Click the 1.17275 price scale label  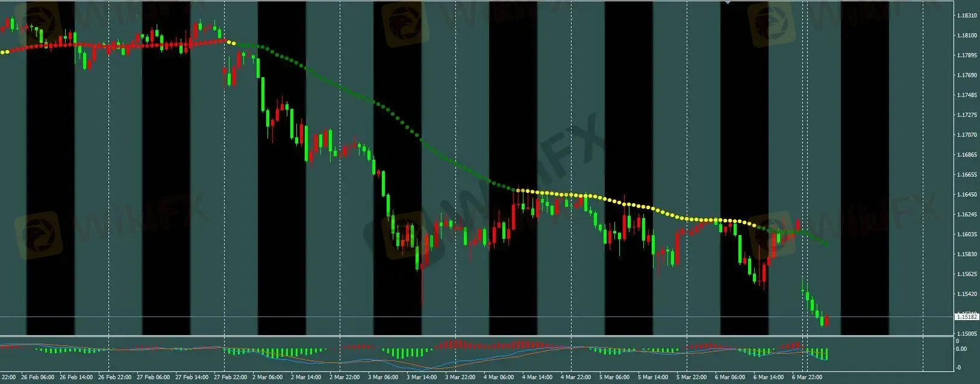coord(966,115)
